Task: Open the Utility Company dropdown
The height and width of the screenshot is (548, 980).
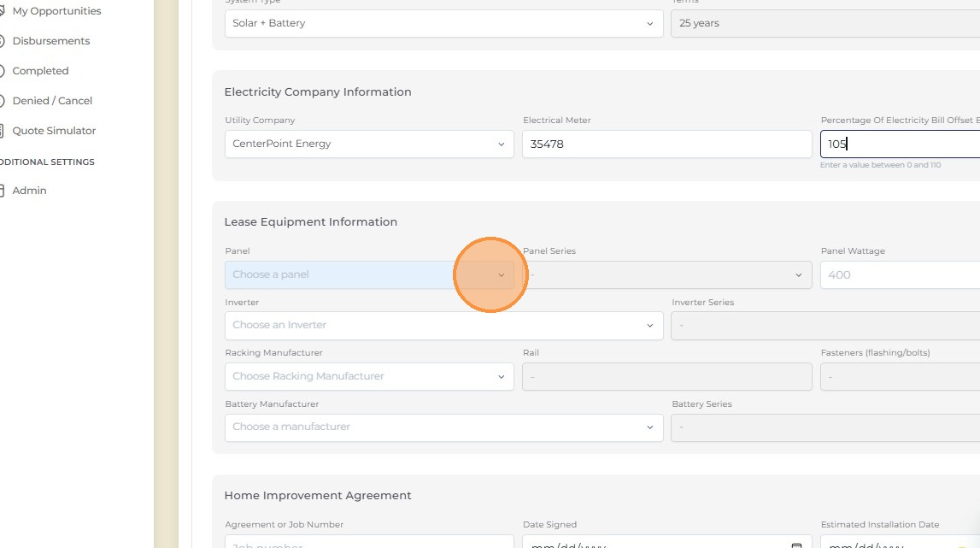Action: [369, 144]
